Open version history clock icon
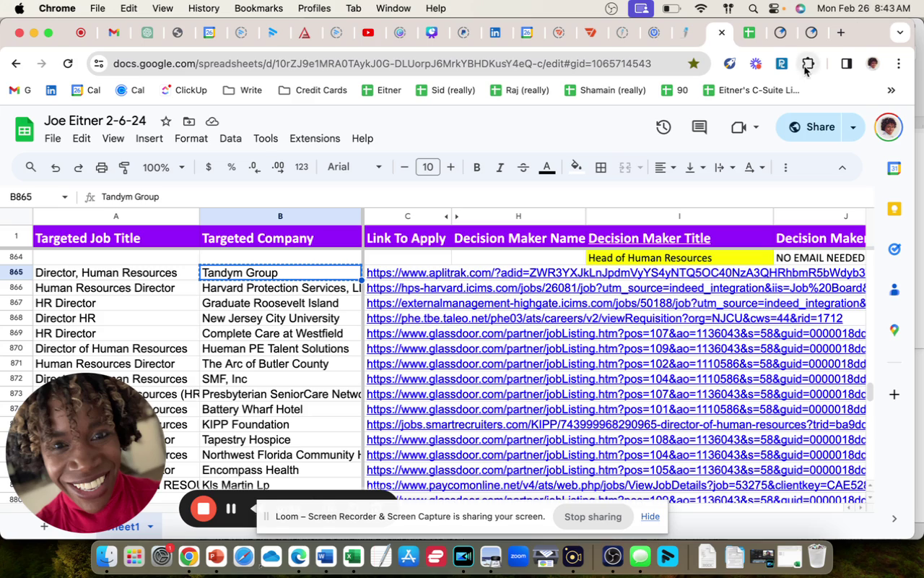Viewport: 924px width, 578px height. point(663,127)
